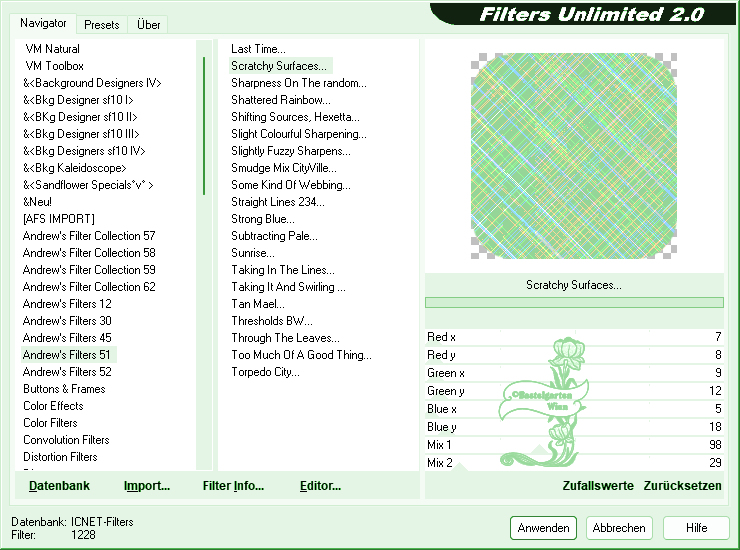The image size is (740, 550).
Task: Select Andrew's Filters 12
Action: [x=67, y=304]
